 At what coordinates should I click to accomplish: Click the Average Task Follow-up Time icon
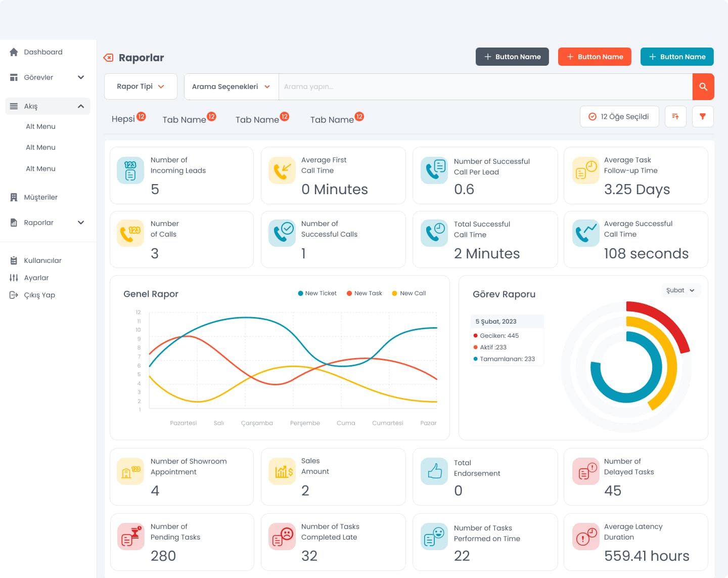pos(586,170)
